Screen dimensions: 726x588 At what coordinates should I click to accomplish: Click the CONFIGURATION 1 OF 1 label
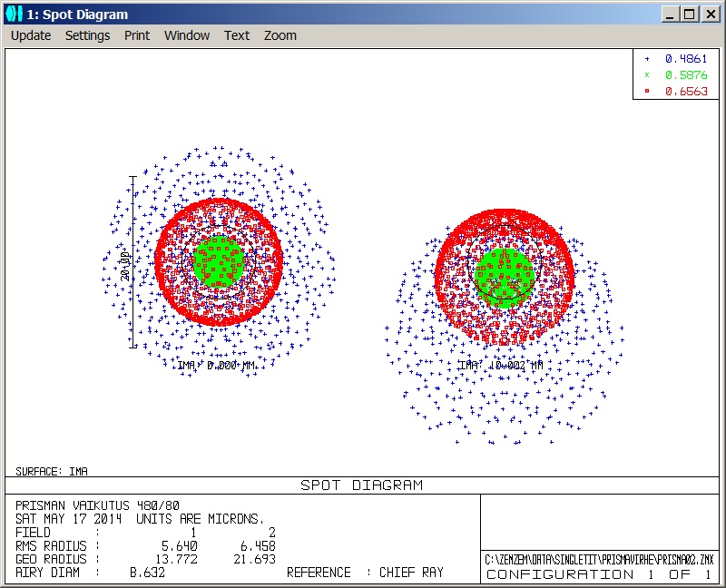(x=601, y=574)
